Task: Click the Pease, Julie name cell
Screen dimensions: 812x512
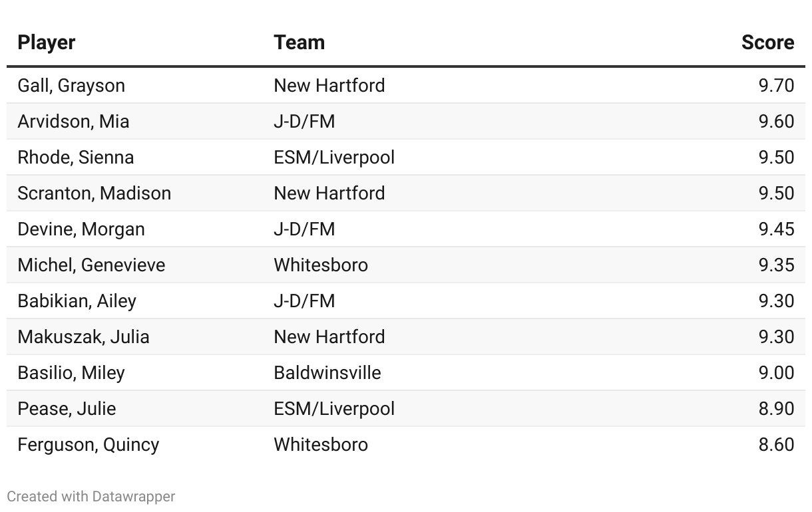Action: 67,409
